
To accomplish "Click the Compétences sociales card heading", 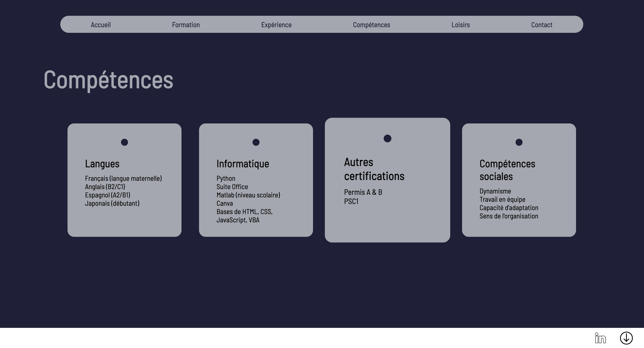I will coord(507,170).
